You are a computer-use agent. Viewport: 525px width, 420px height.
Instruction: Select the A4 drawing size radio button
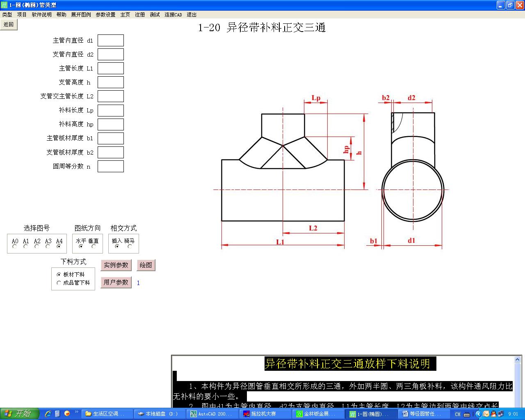click(x=59, y=247)
